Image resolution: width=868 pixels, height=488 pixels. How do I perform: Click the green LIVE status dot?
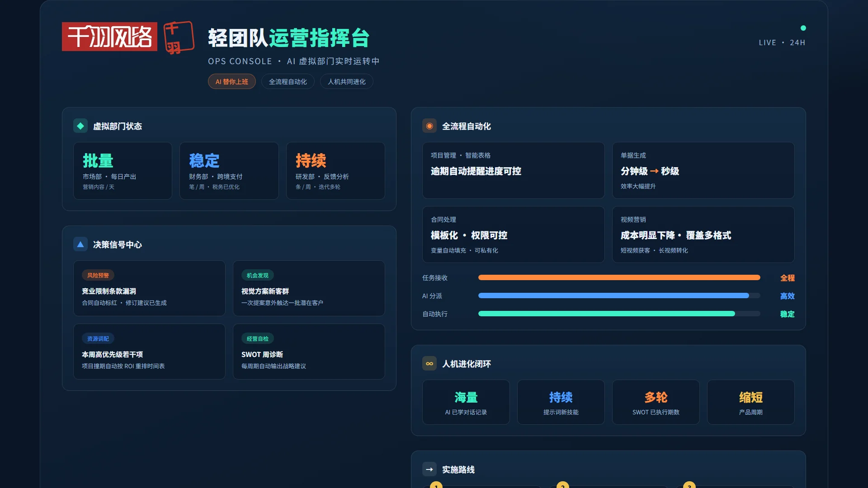coord(803,28)
